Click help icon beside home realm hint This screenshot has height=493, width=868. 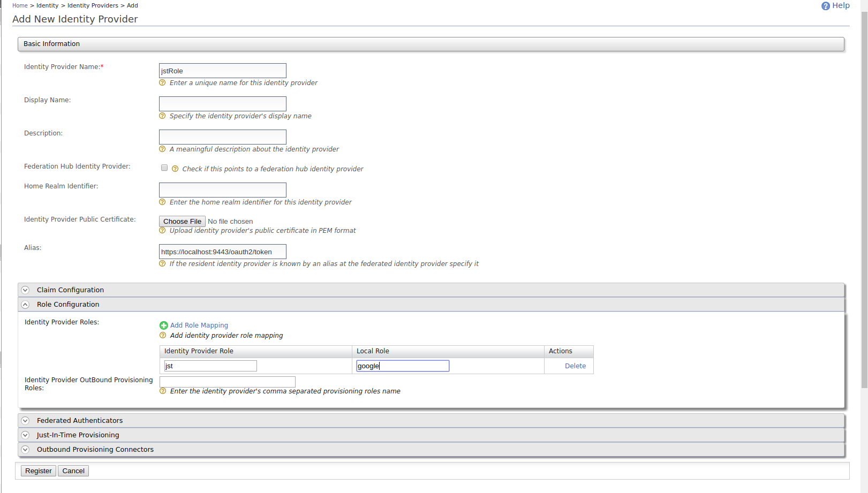tap(162, 202)
